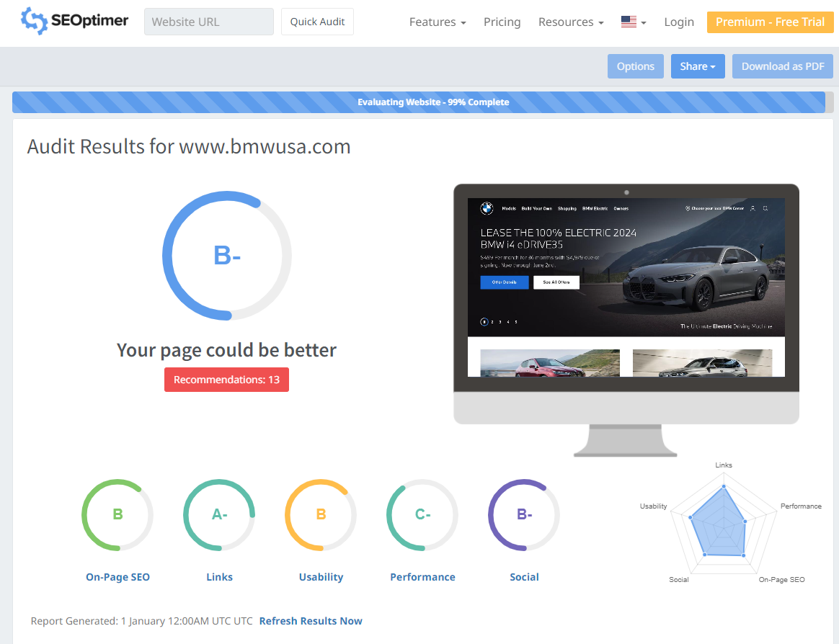Jump to the Usability section link

(x=321, y=577)
